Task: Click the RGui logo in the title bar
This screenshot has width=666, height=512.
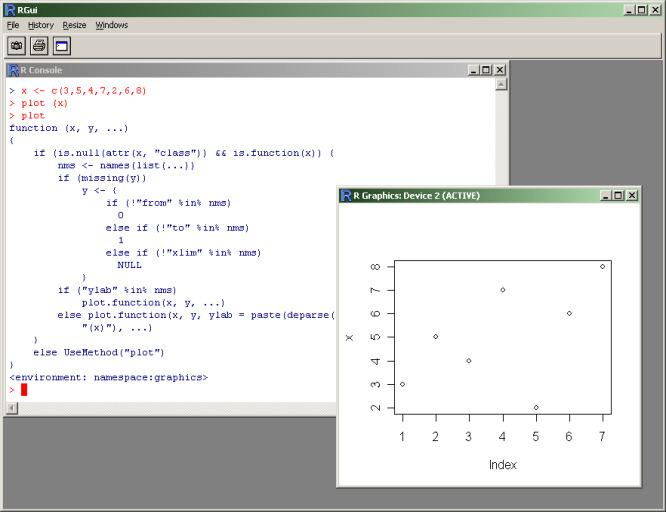Action: coord(10,10)
